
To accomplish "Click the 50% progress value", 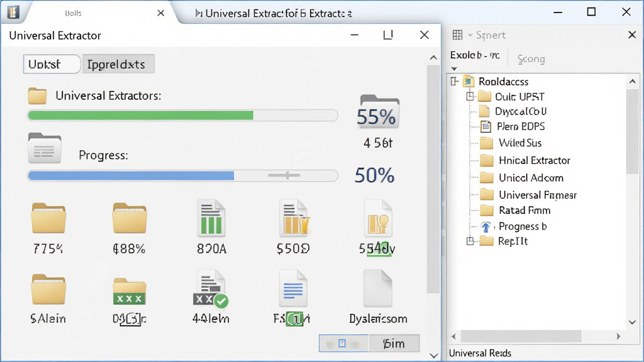I will (x=375, y=175).
